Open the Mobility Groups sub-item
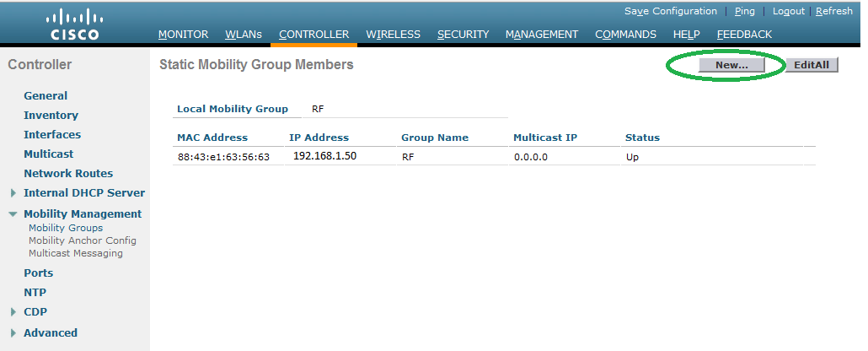This screenshot has width=868, height=351. point(66,228)
